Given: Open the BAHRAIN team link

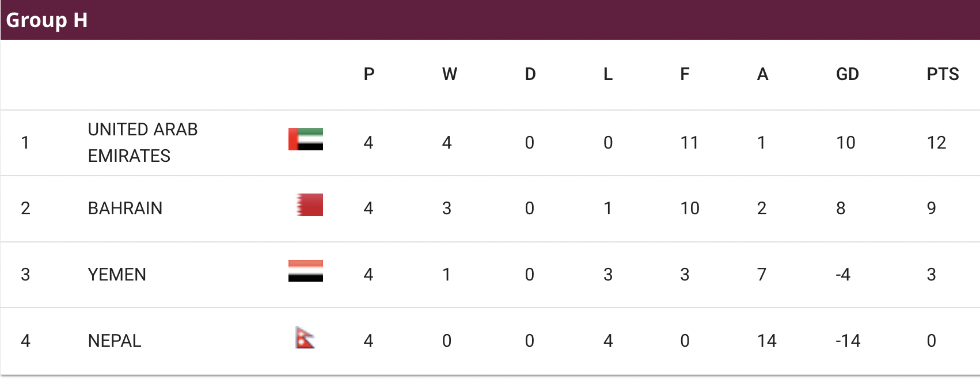Looking at the screenshot, I should pos(125,208).
